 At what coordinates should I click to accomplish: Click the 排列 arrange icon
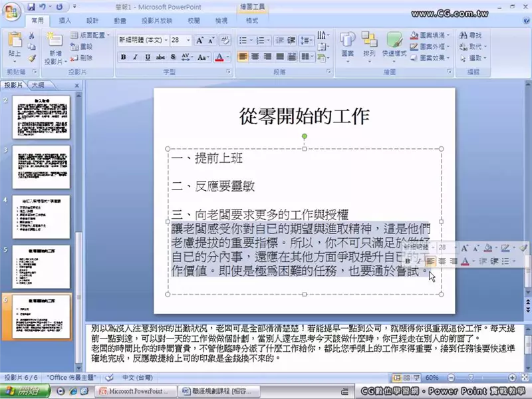point(369,44)
